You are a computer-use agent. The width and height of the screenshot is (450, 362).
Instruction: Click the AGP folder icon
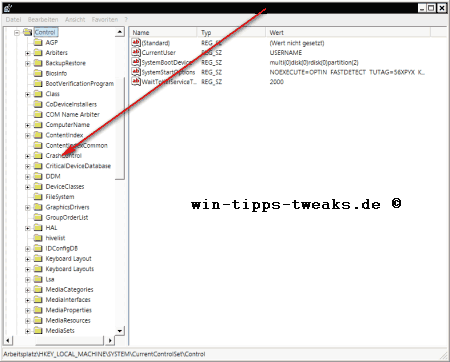(x=38, y=42)
